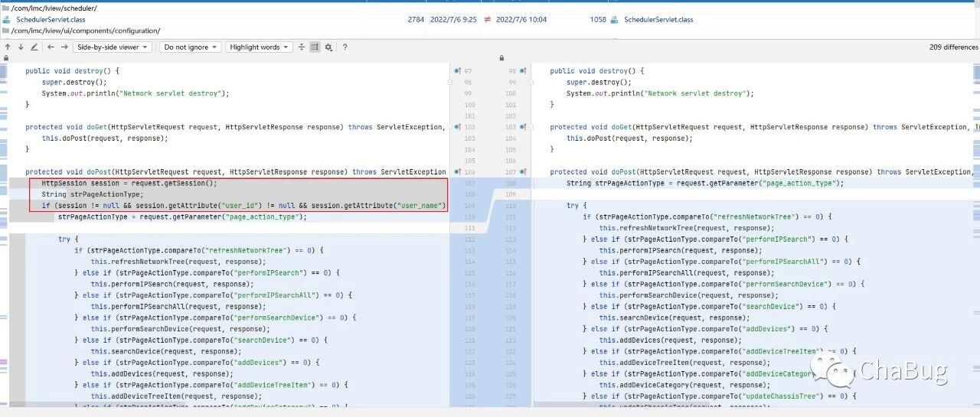Click override gutter icon at left line 102
This screenshot has width=980, height=417.
tap(458, 127)
